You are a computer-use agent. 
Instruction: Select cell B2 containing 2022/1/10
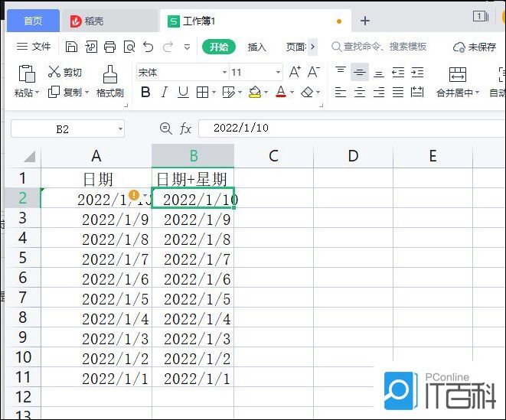[x=193, y=197]
